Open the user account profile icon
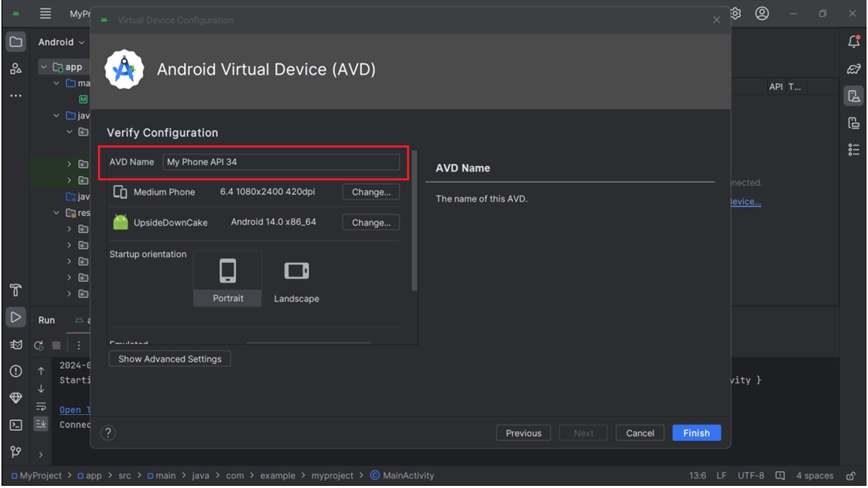Screen dimensions: 868x488 [762, 13]
